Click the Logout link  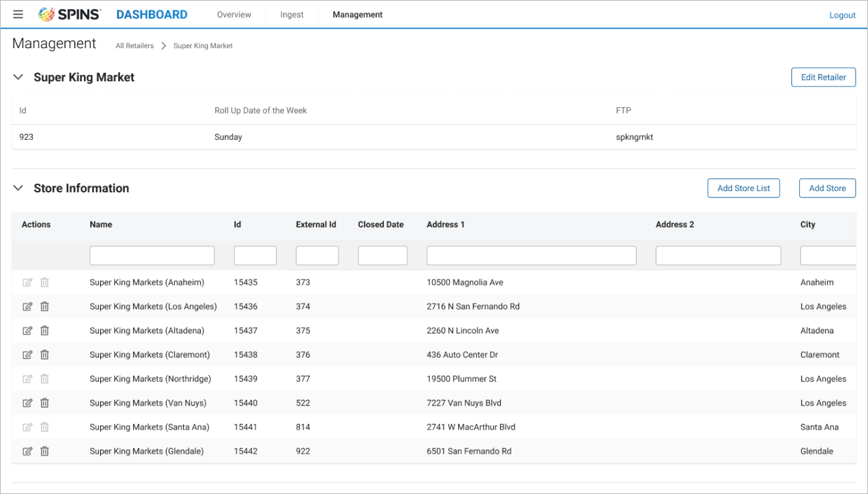[842, 15]
